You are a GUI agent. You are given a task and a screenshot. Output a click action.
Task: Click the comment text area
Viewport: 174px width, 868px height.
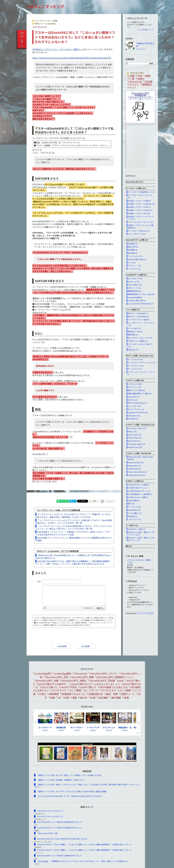coord(74,595)
